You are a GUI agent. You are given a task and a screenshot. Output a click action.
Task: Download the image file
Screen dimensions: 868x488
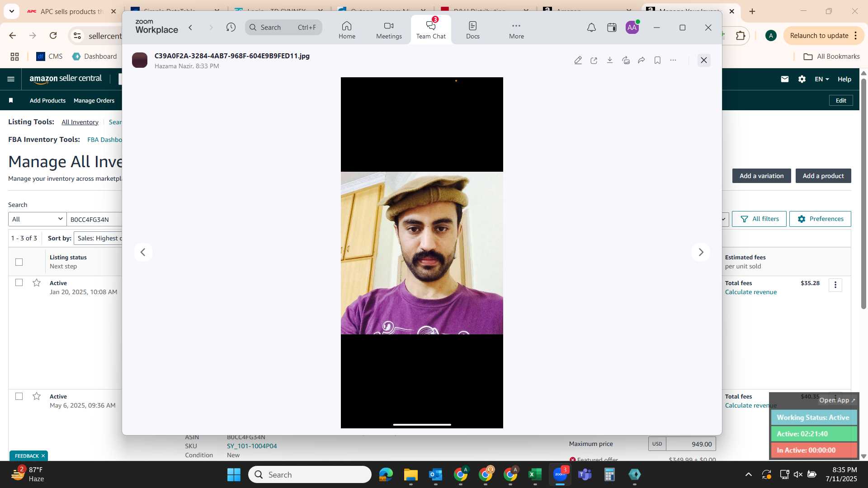(610, 60)
